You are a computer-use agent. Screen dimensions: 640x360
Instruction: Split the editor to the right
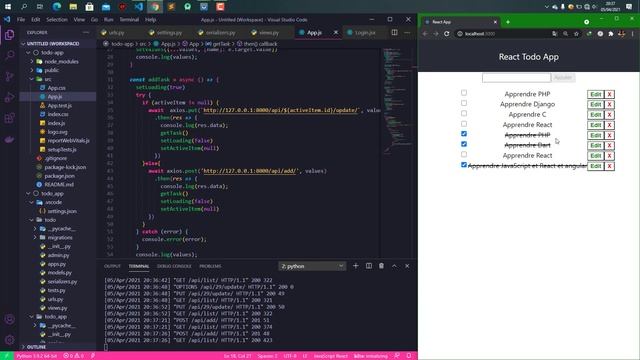pyautogui.click(x=394, y=32)
